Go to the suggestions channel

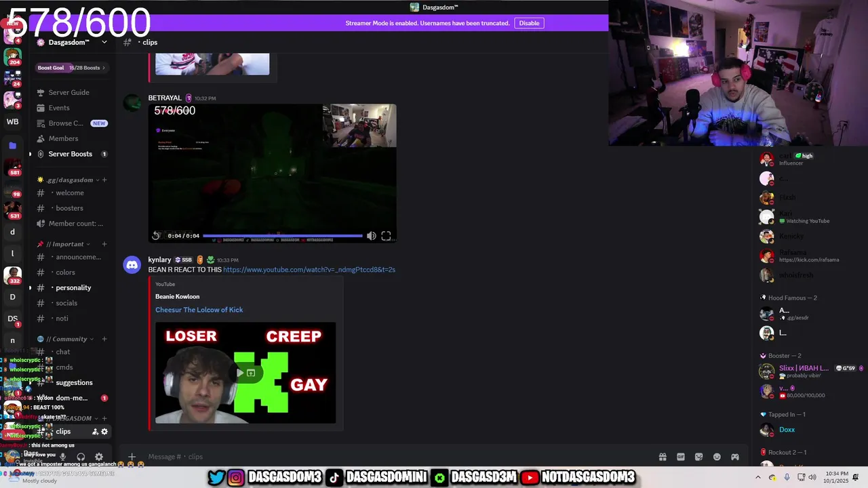71,383
